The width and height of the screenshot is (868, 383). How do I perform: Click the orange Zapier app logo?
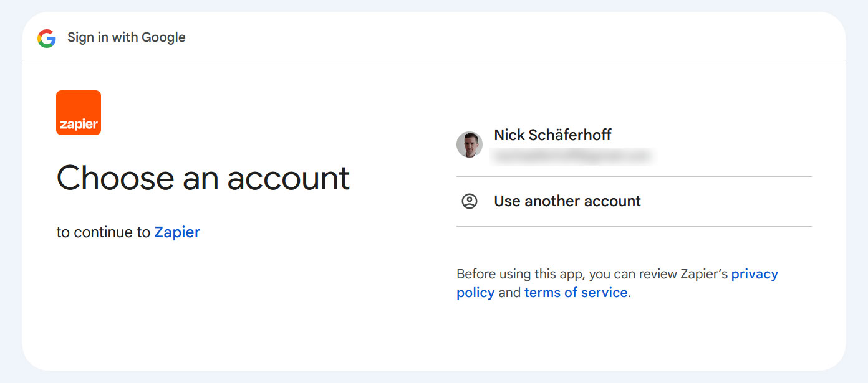[79, 113]
